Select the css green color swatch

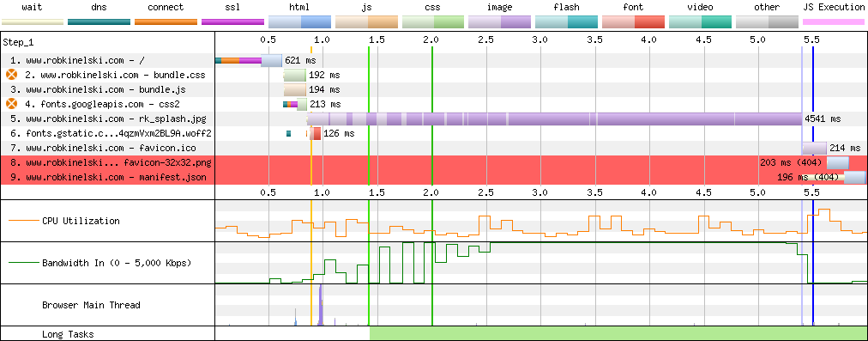433,22
